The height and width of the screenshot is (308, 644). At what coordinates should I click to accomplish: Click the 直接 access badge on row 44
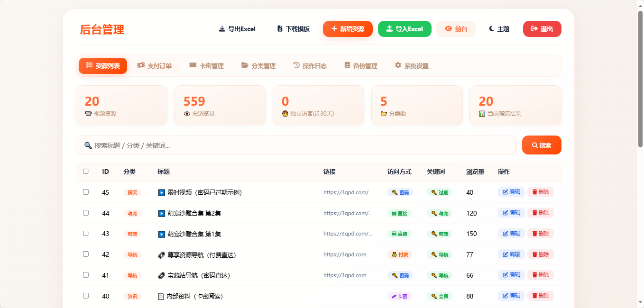point(399,213)
